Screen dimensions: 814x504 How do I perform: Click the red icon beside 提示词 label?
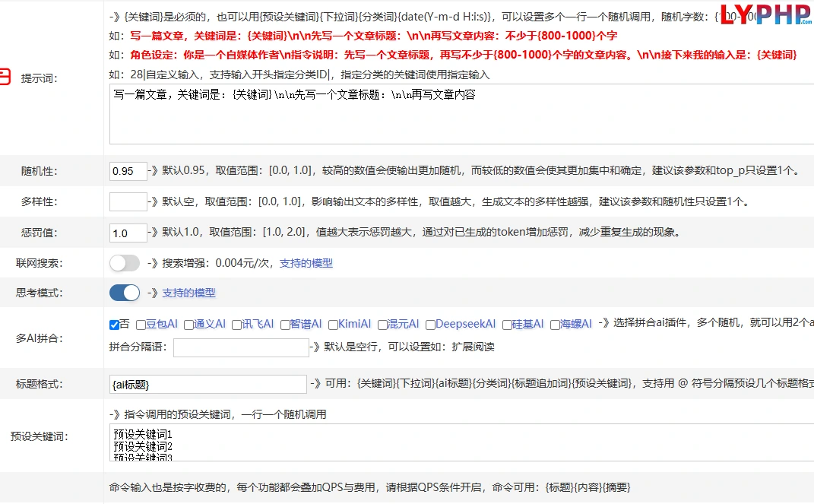(x=5, y=77)
